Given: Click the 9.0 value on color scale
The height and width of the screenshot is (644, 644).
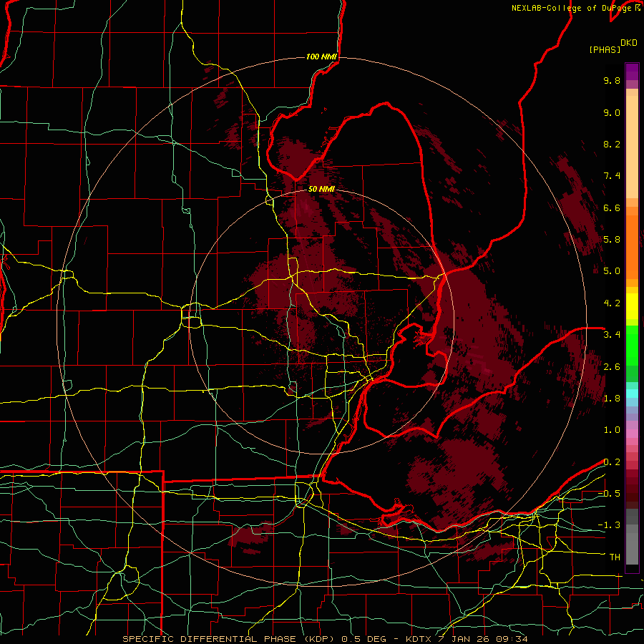Looking at the screenshot, I should pos(612,112).
